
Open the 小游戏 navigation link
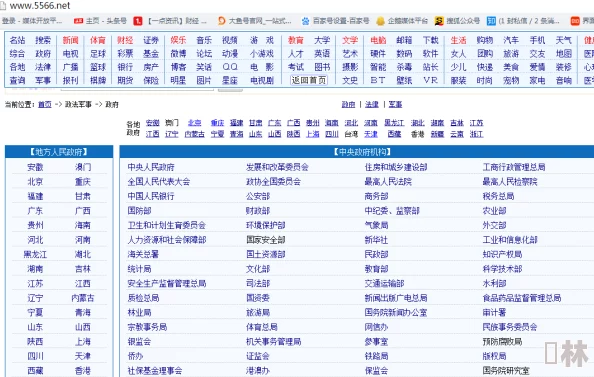(262, 54)
